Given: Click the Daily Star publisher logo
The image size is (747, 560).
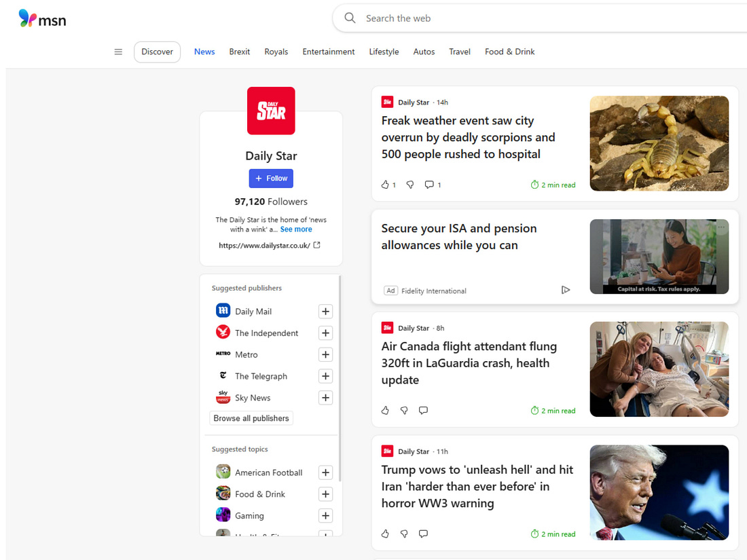Looking at the screenshot, I should coord(271,111).
